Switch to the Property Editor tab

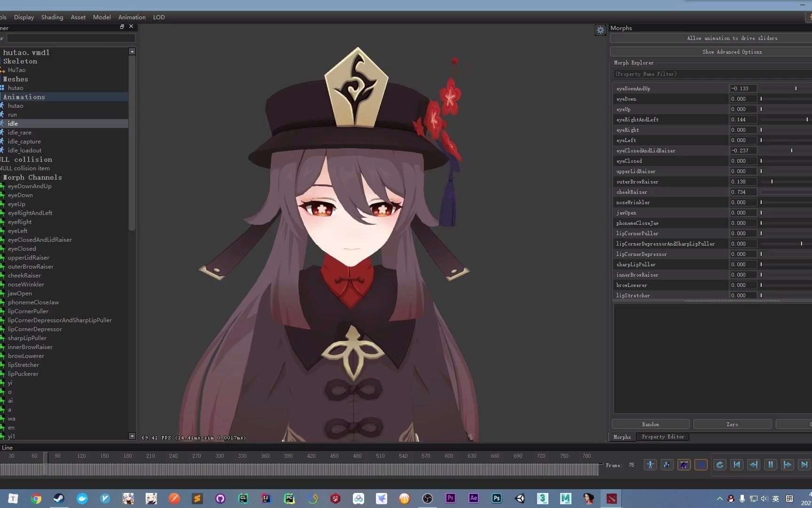(663, 437)
